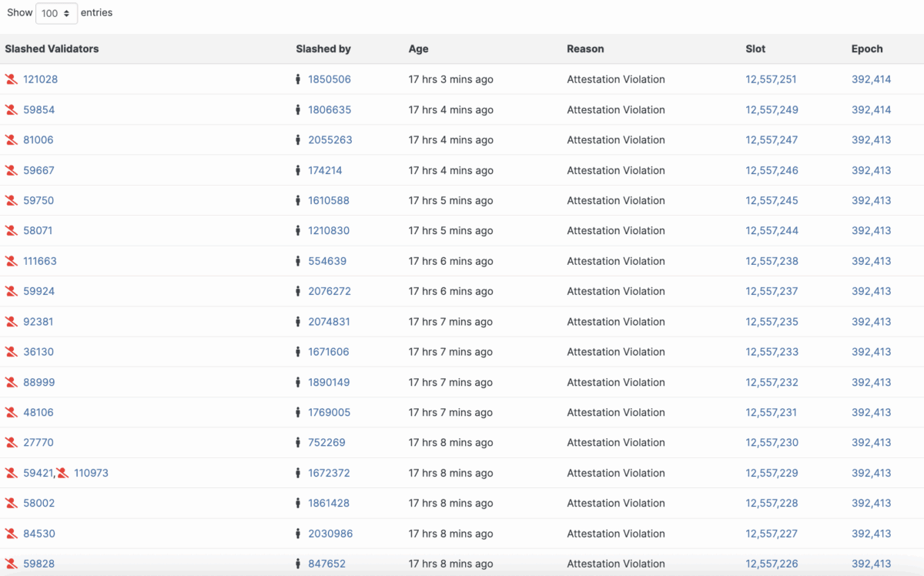Click slashed validator icon beside 36130
This screenshot has height=576, width=924.
tap(12, 352)
